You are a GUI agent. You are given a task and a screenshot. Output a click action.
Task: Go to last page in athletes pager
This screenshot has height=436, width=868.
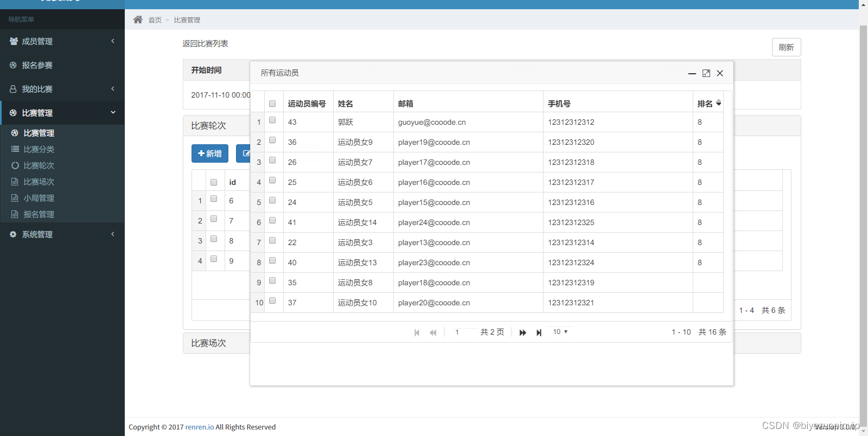pyautogui.click(x=539, y=332)
